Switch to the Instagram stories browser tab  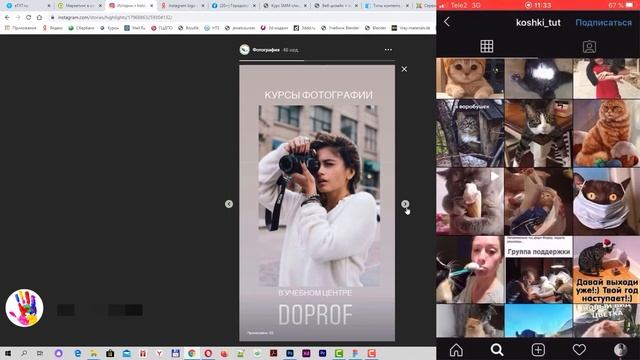(x=131, y=6)
